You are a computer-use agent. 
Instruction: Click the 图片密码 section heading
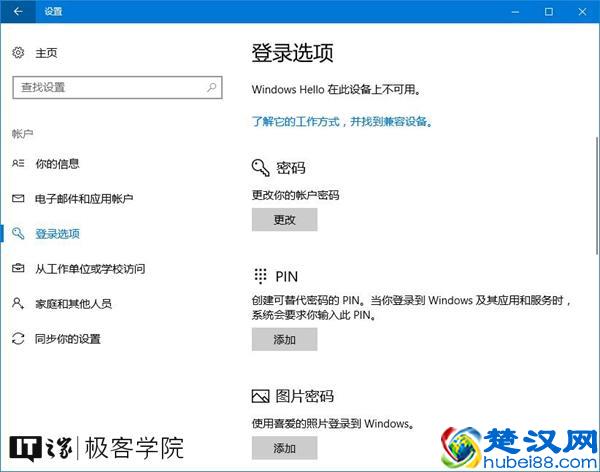(x=305, y=396)
